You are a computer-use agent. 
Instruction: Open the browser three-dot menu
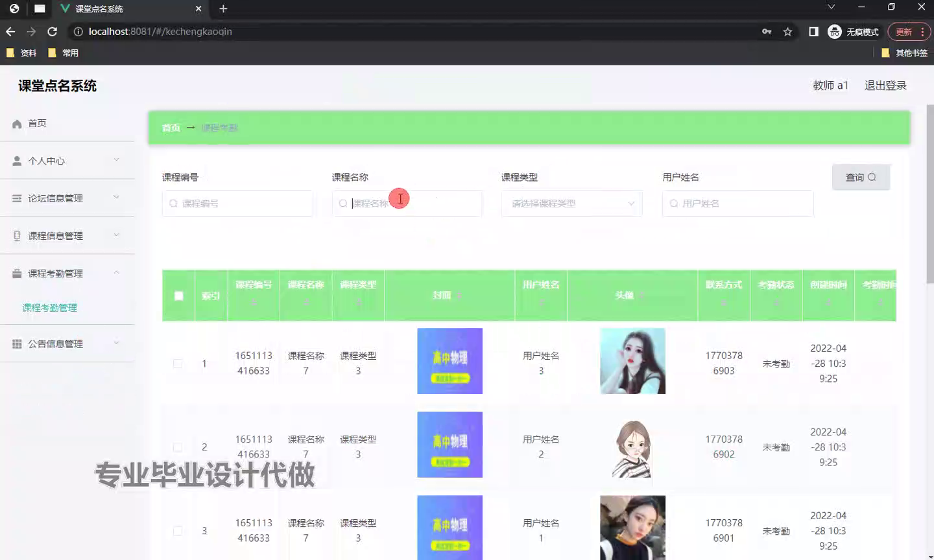922,31
